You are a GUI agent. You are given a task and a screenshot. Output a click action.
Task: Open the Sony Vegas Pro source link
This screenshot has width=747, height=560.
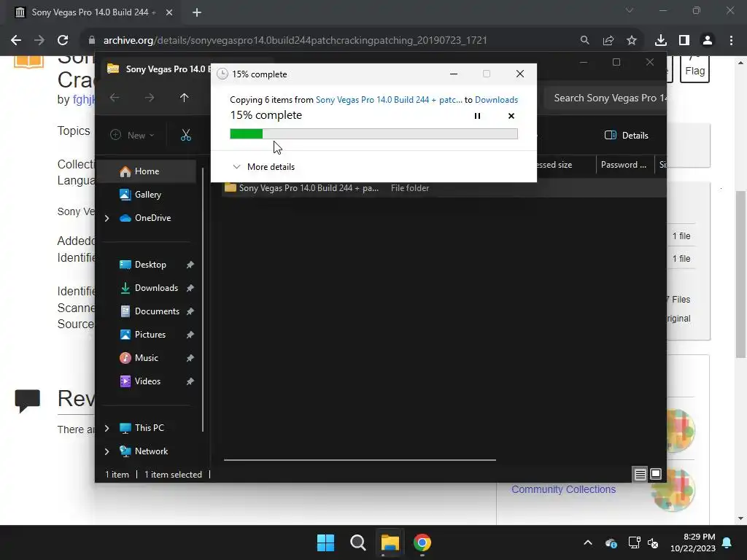pos(389,99)
